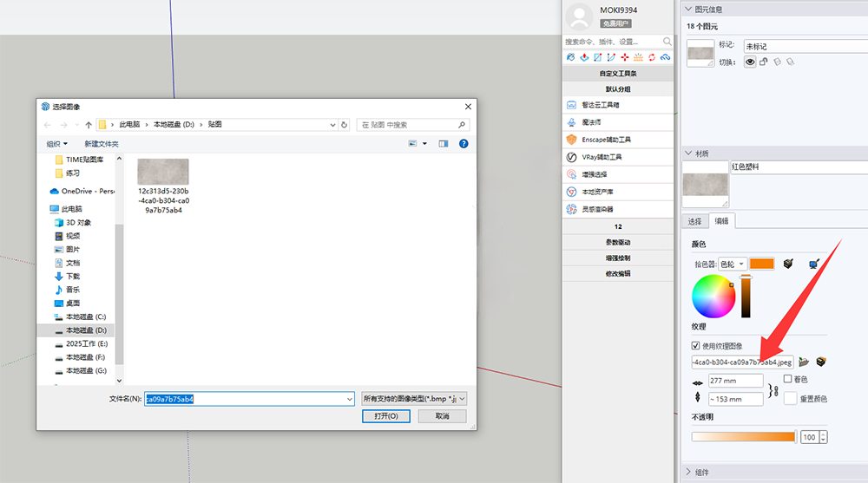Click the red-blue diamond icon in plugin toolbar
The height and width of the screenshot is (483, 868).
pyautogui.click(x=584, y=57)
